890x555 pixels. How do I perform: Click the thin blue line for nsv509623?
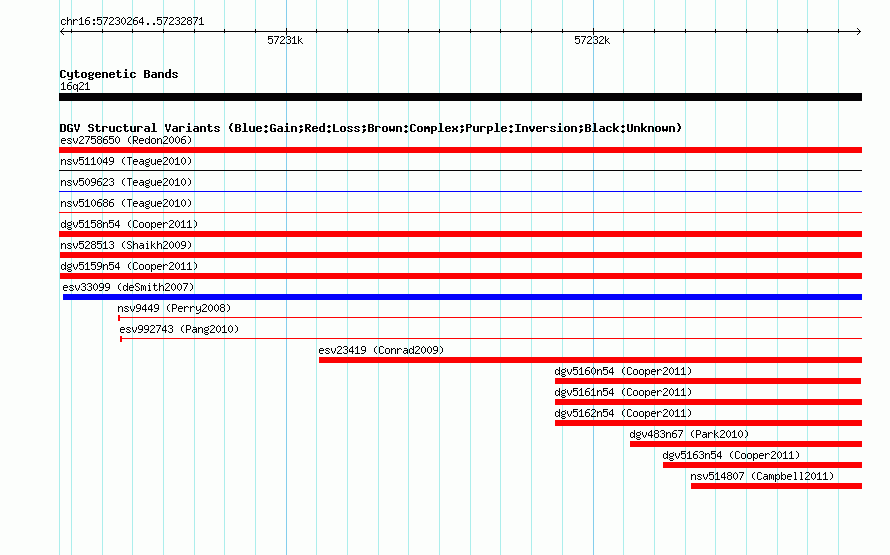460,191
